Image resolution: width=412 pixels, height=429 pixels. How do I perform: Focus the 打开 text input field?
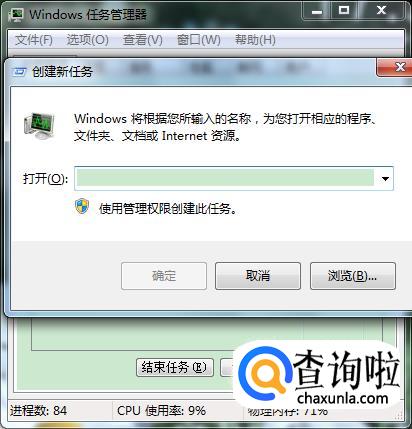click(226, 179)
